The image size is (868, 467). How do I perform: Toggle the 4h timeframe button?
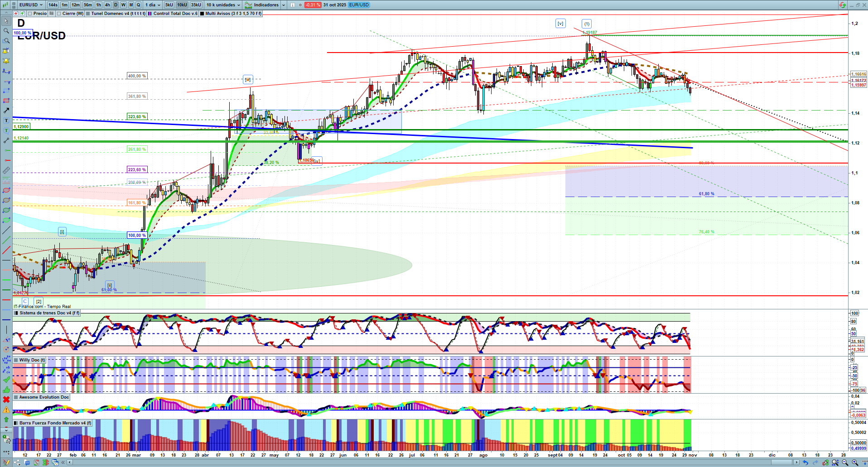(107, 5)
